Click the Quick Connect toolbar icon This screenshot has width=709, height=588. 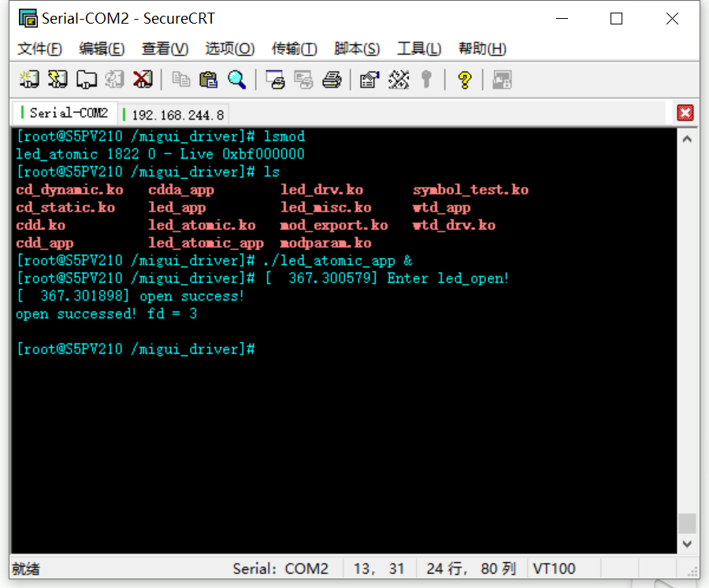(58, 80)
